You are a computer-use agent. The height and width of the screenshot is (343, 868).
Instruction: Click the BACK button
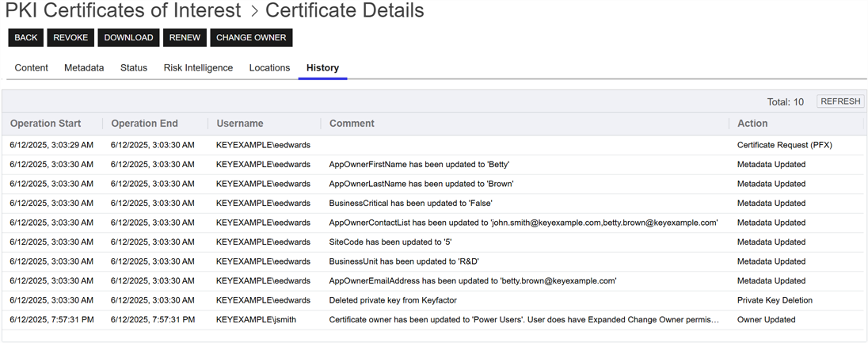click(x=25, y=37)
